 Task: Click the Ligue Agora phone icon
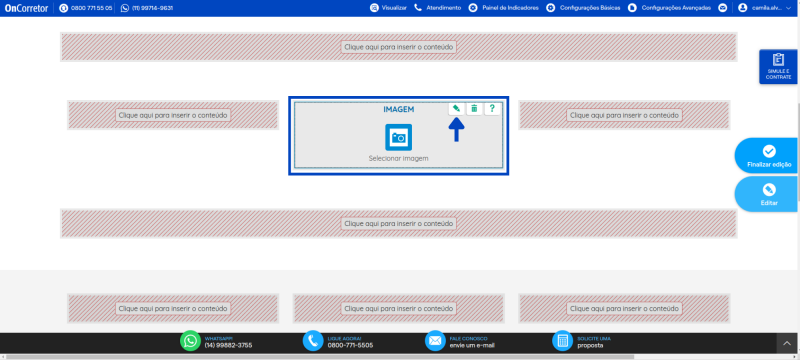[313, 341]
